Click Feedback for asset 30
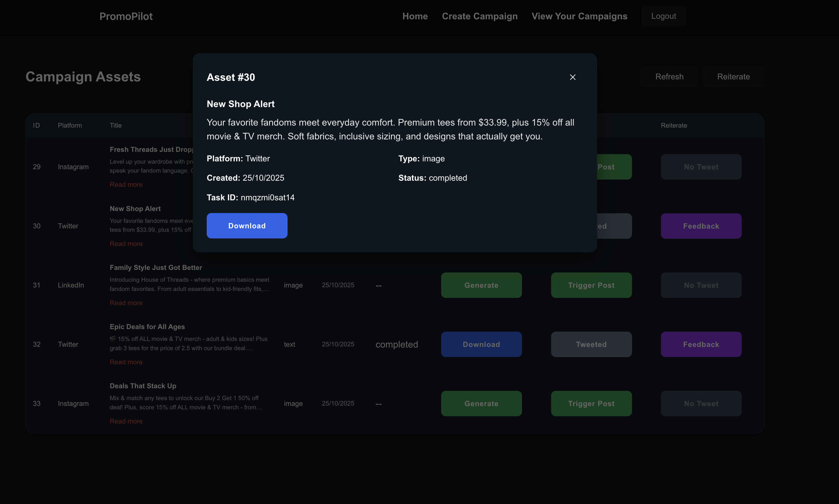The image size is (839, 504). coord(701,226)
